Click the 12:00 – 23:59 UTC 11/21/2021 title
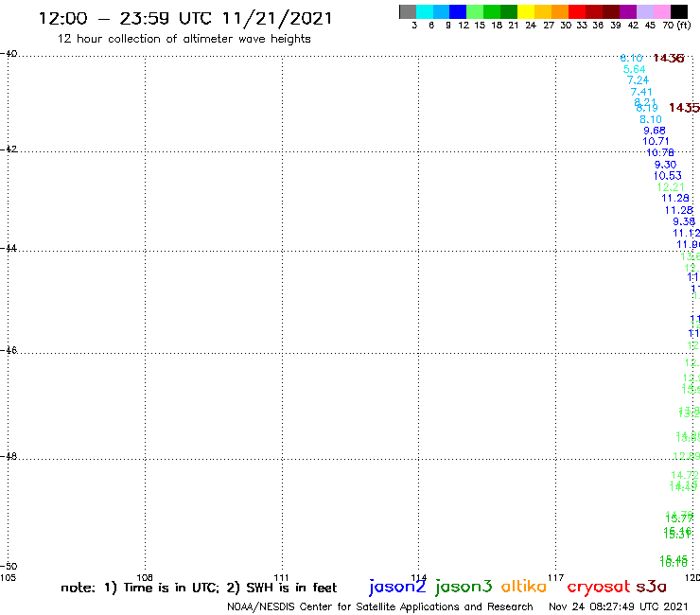 click(x=185, y=19)
